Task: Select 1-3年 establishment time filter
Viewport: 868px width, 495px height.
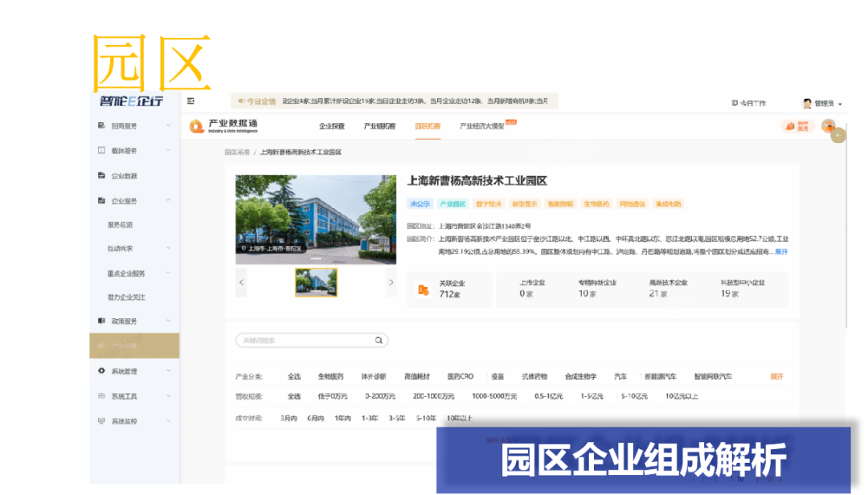Action: pos(370,418)
